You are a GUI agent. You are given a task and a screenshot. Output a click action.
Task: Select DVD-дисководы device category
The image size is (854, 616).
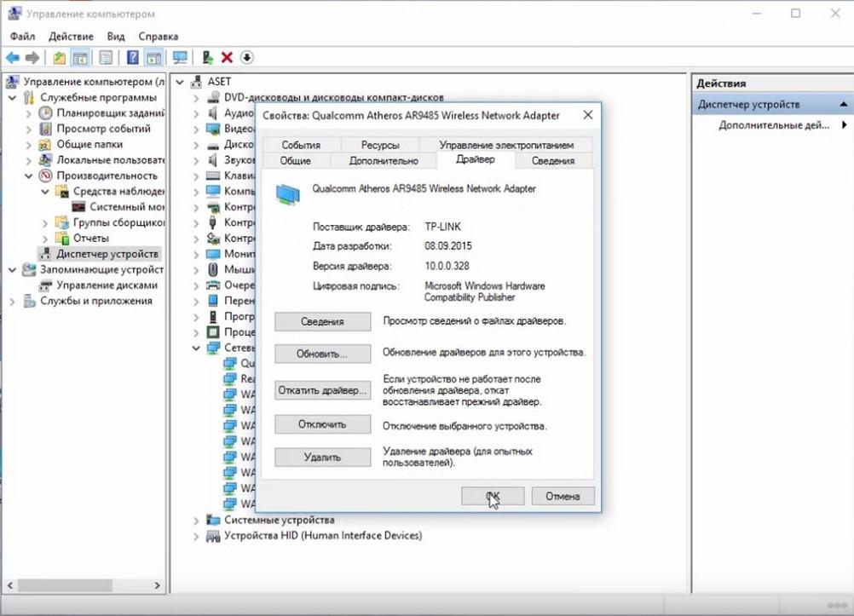pos(334,97)
